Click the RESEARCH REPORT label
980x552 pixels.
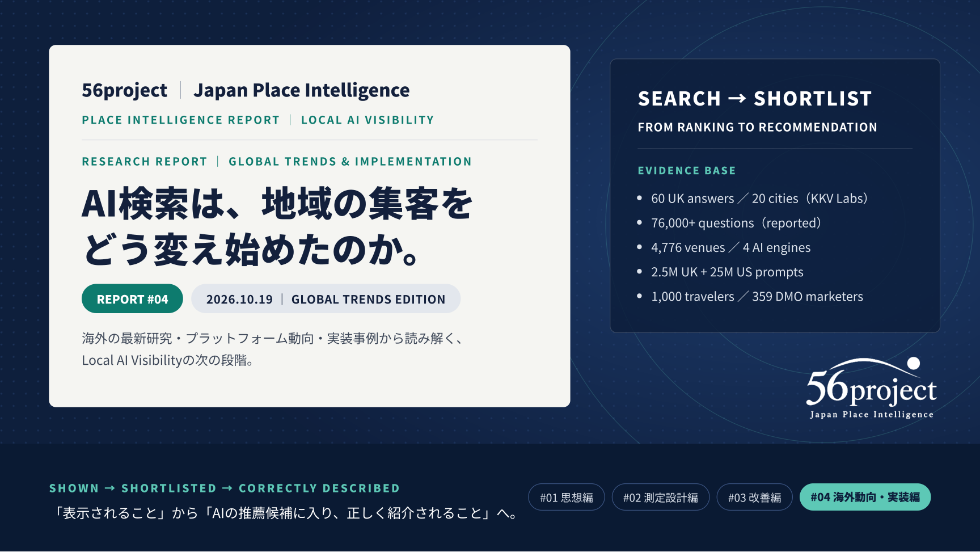coord(145,162)
